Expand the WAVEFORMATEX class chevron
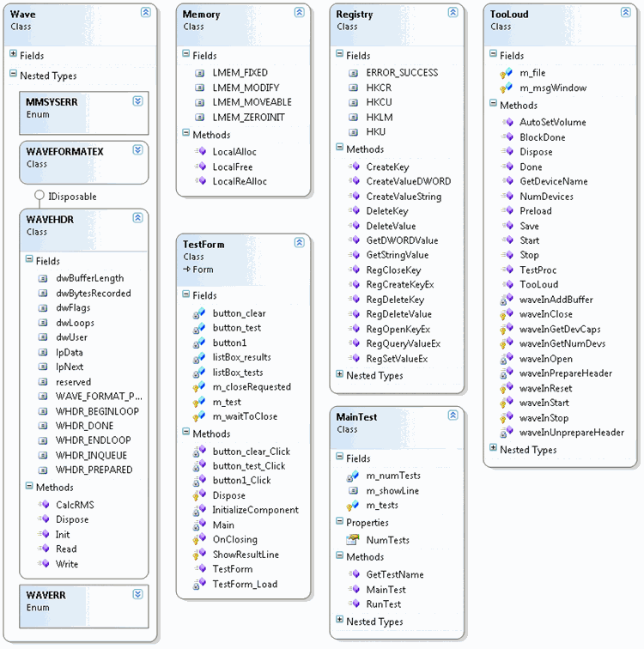Viewport: 644px width, 649px height. [138, 150]
